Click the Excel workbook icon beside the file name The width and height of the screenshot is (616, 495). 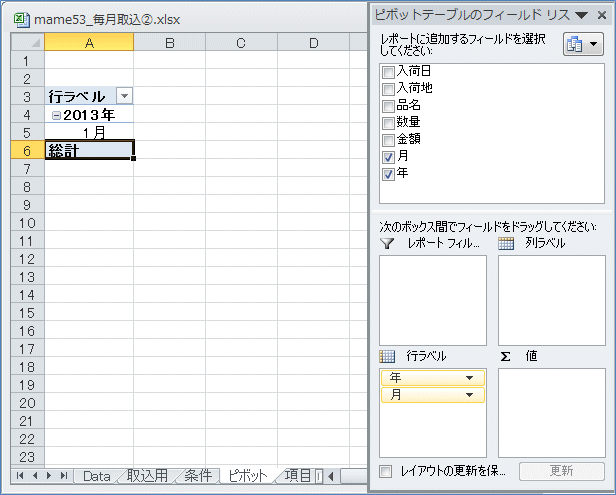(x=22, y=20)
